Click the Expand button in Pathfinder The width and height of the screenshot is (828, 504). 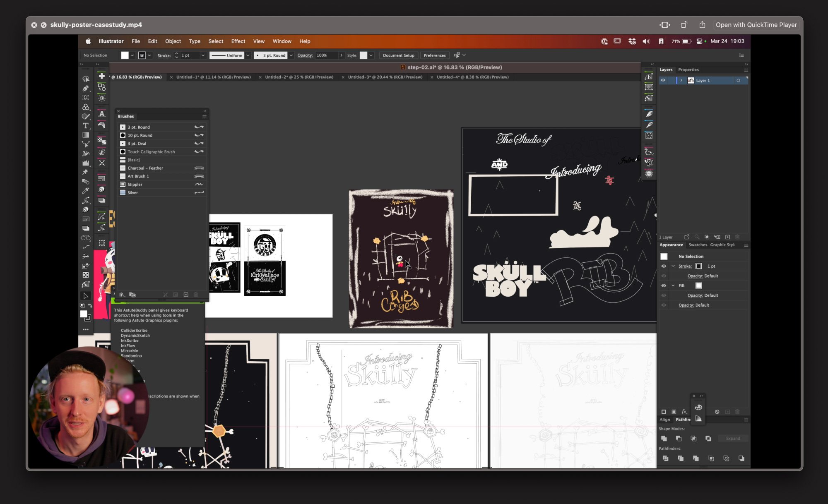pyautogui.click(x=733, y=438)
